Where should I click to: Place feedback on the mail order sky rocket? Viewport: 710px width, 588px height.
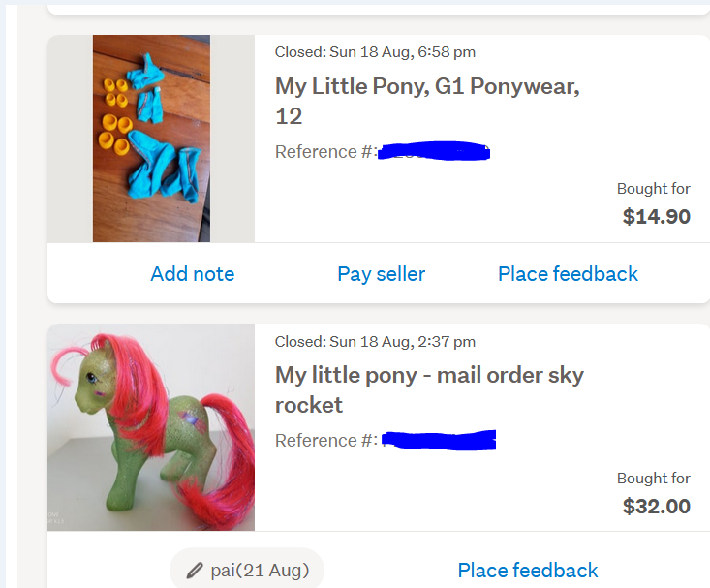(x=528, y=571)
